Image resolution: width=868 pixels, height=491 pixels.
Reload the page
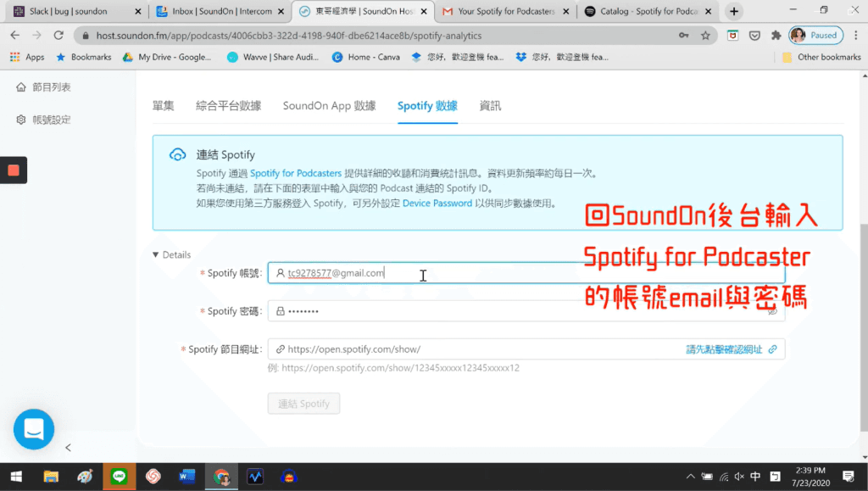pos(58,36)
